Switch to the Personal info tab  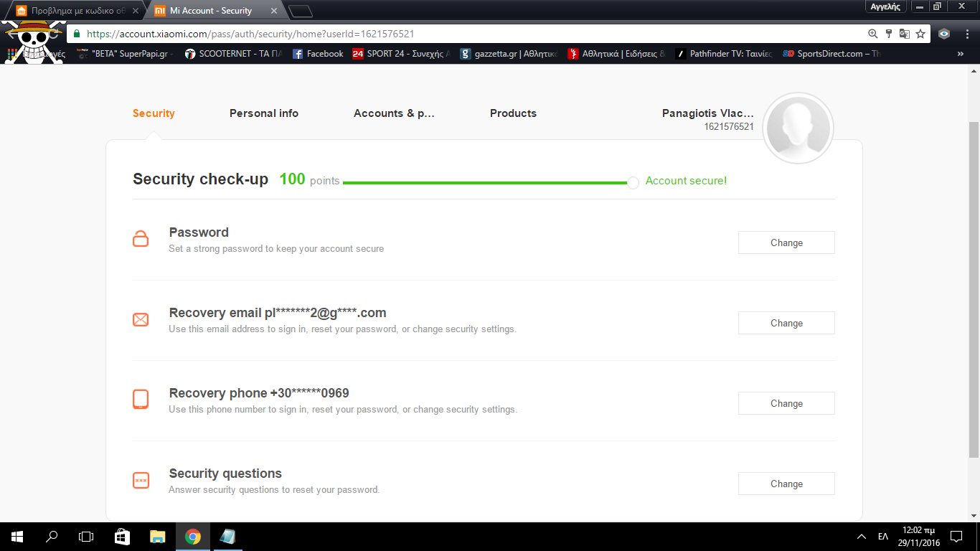coord(264,113)
